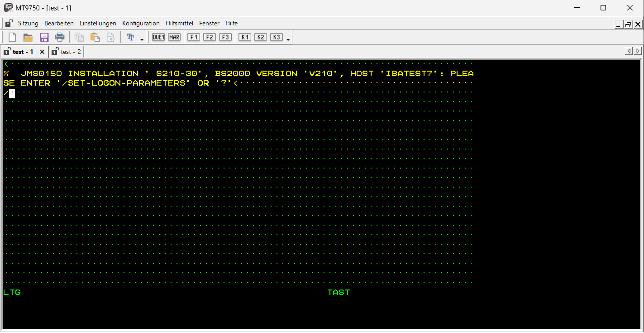The height and width of the screenshot is (333, 644).
Task: Open a file with the folder icon
Action: 28,37
